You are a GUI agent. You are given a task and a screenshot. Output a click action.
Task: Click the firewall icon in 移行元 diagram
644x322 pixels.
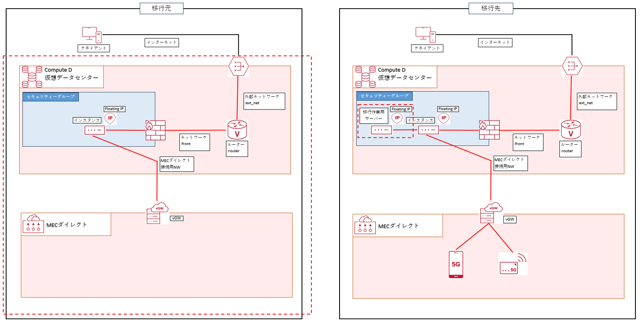pyautogui.click(x=156, y=130)
